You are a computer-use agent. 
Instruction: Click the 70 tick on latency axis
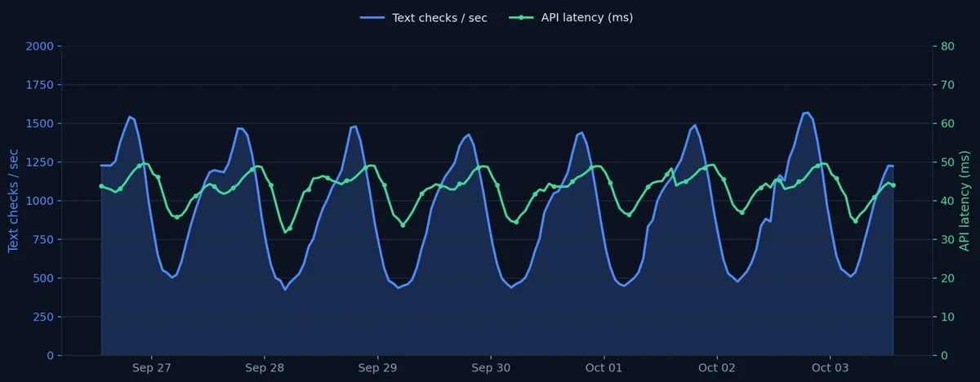947,85
